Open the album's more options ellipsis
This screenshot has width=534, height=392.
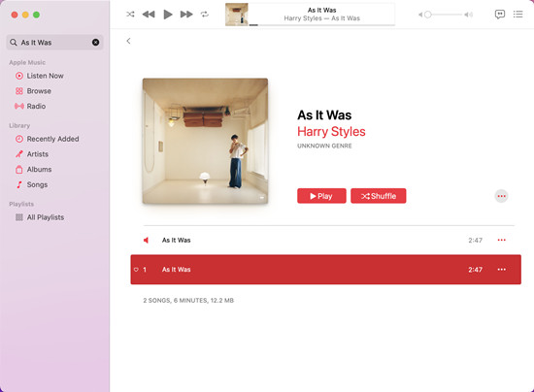pyautogui.click(x=501, y=196)
